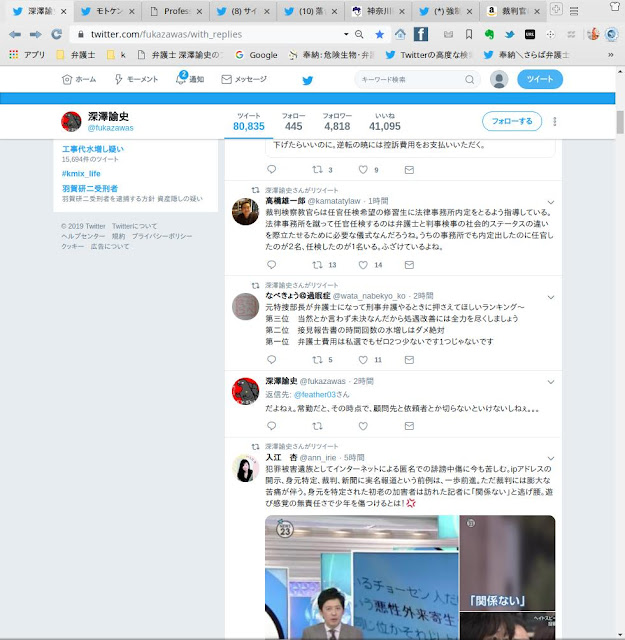Screen dimensions: 625x640
Task: Click the home icon in browser toolbar
Action: (400, 34)
